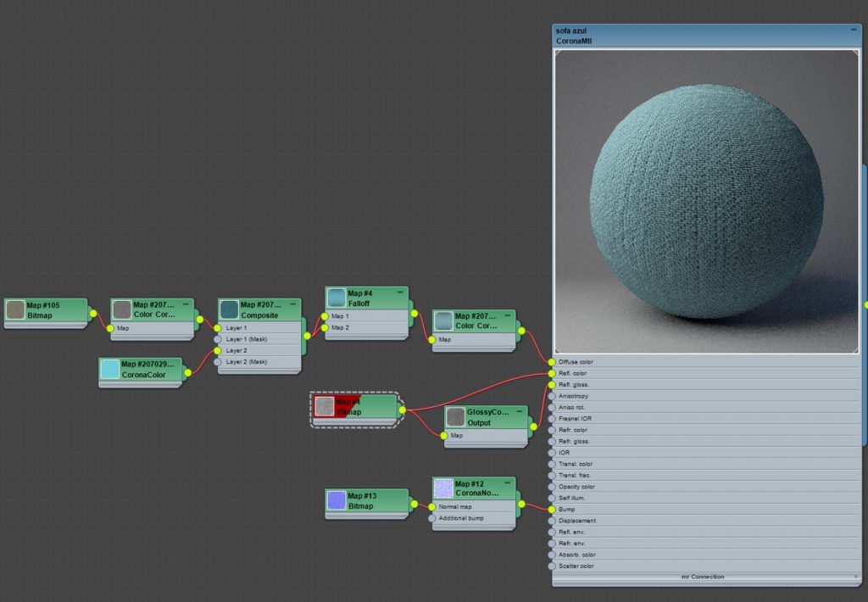
Task: Click the Composite node output socket
Action: (307, 336)
